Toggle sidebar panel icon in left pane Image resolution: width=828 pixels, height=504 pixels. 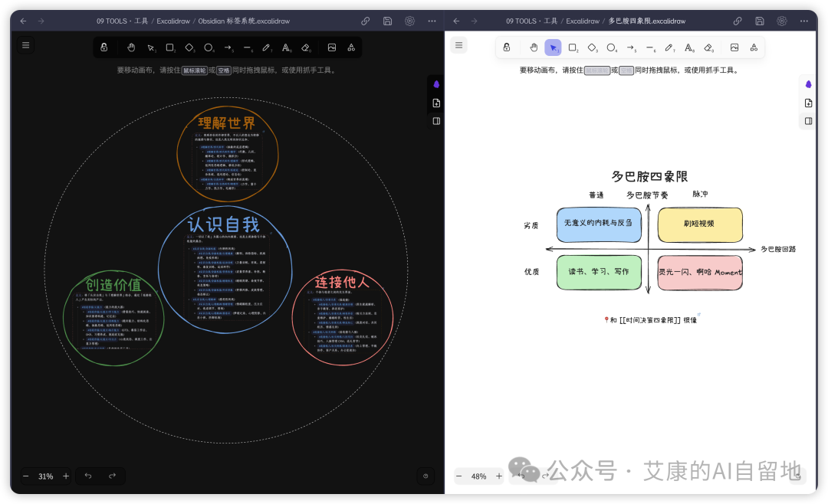tap(436, 121)
